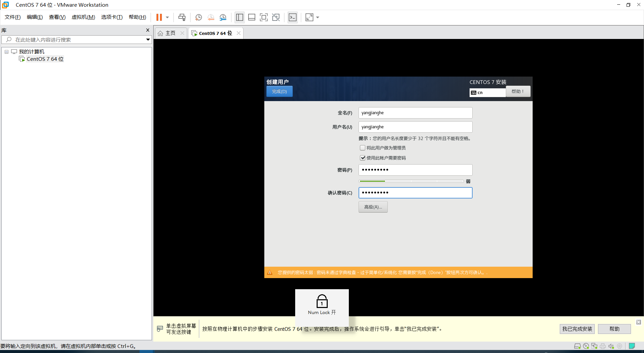Screen dimensions: 644x353
Task: Click the printer status icon
Action: tap(603, 346)
